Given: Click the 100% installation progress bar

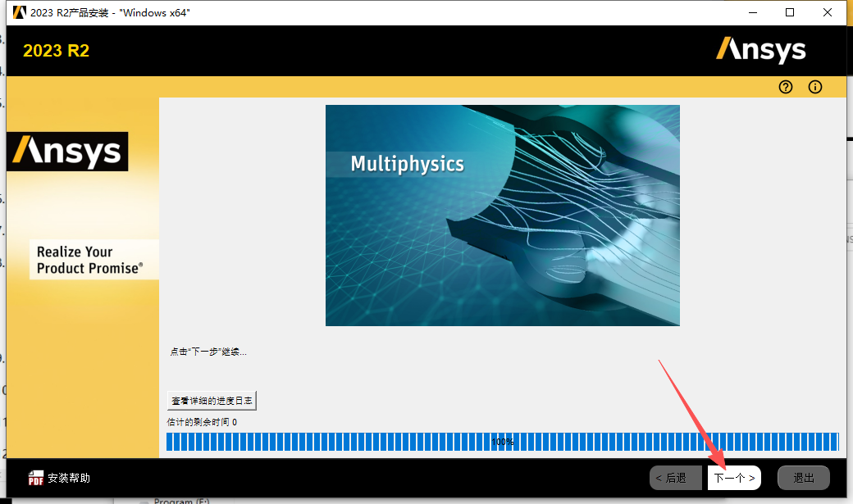Looking at the screenshot, I should (x=503, y=442).
